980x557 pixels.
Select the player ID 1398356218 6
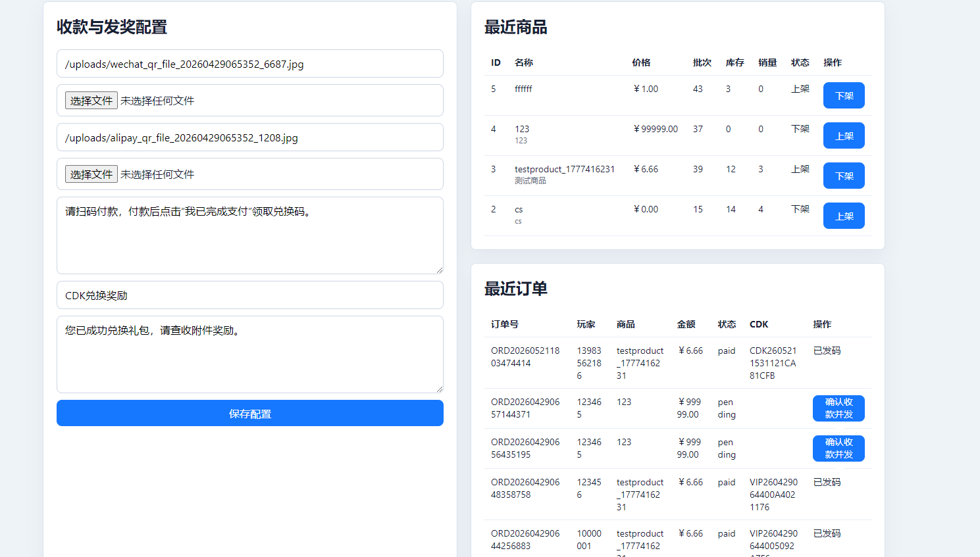coord(589,363)
